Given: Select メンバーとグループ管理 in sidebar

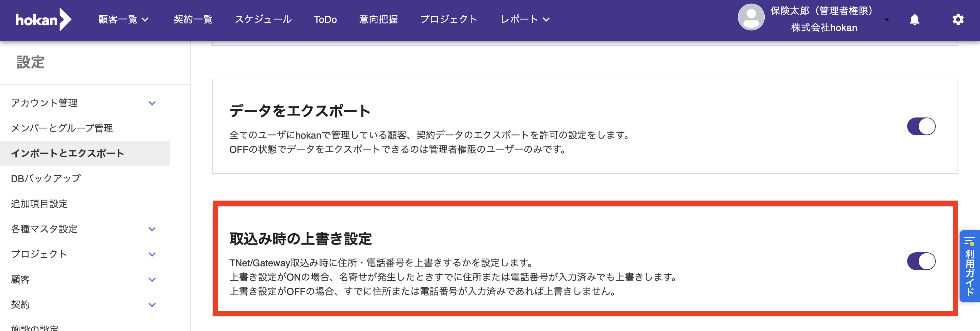Looking at the screenshot, I should tap(62, 128).
